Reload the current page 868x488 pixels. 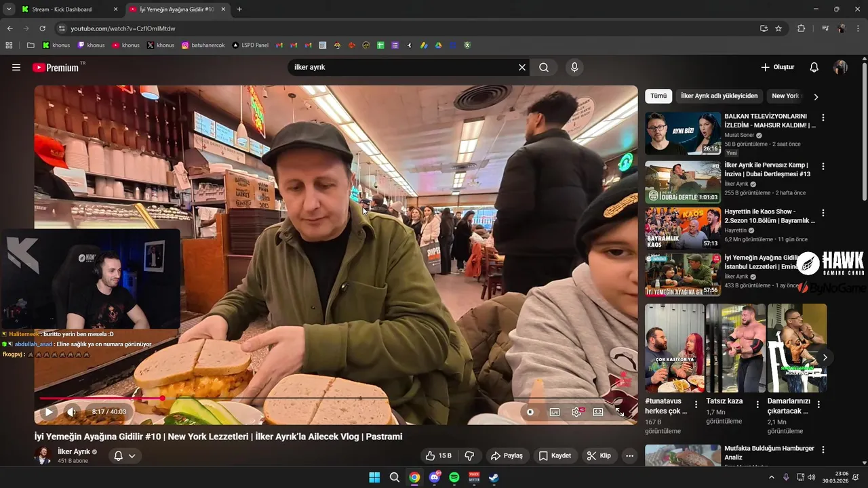pyautogui.click(x=42, y=28)
